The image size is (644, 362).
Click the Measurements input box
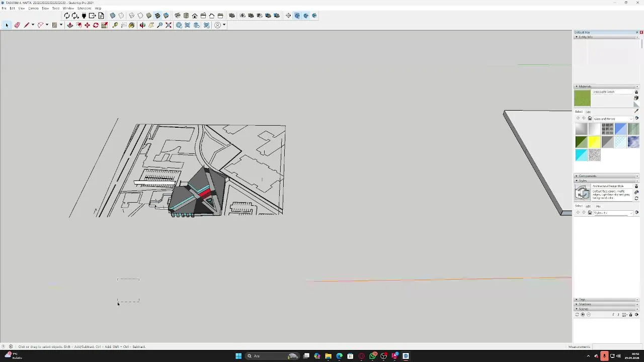tap(617, 347)
